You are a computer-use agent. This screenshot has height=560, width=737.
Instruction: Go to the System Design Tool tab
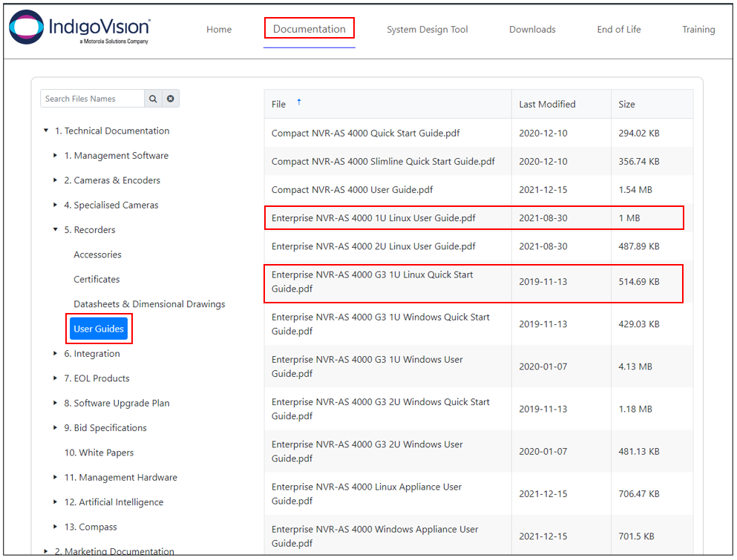427,30
